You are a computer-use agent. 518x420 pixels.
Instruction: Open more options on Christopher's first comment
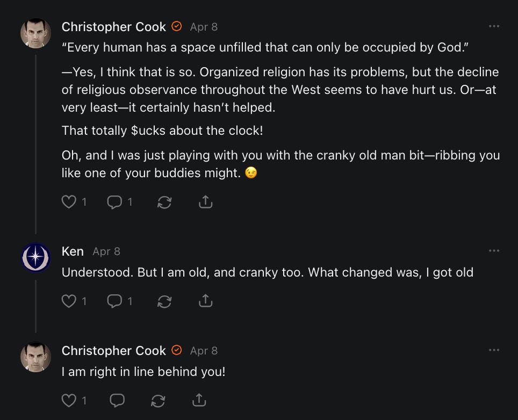click(494, 26)
